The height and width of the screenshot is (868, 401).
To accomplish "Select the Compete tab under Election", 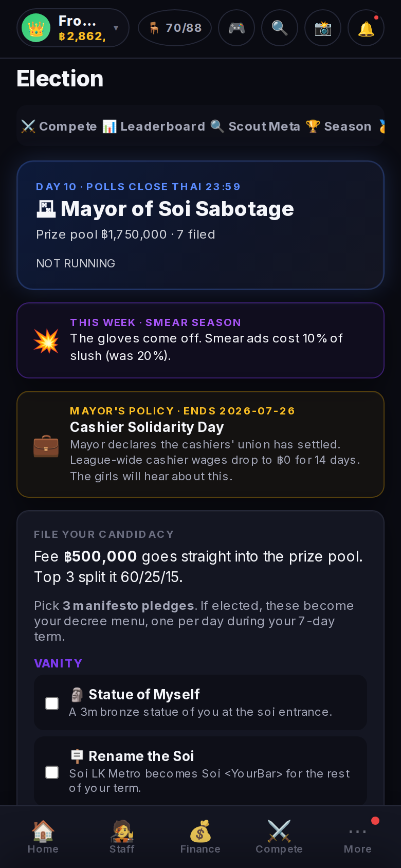I will pos(59,126).
